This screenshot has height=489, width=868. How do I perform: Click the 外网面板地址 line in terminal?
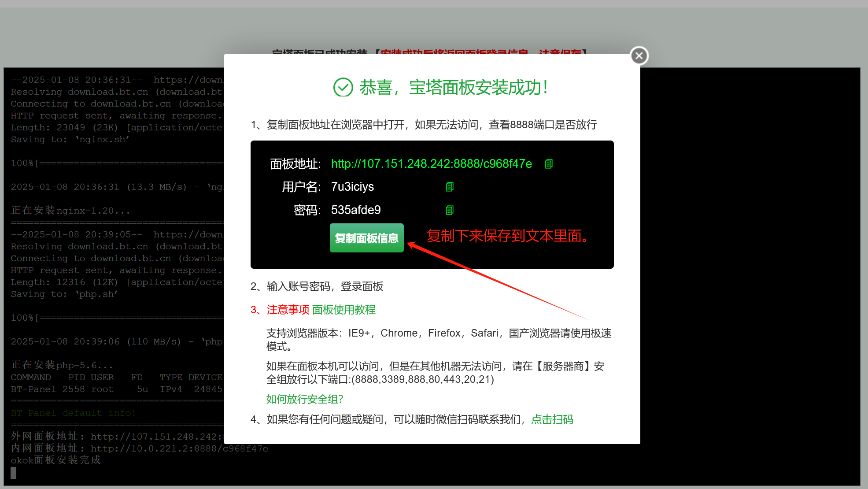pyautogui.click(x=118, y=437)
